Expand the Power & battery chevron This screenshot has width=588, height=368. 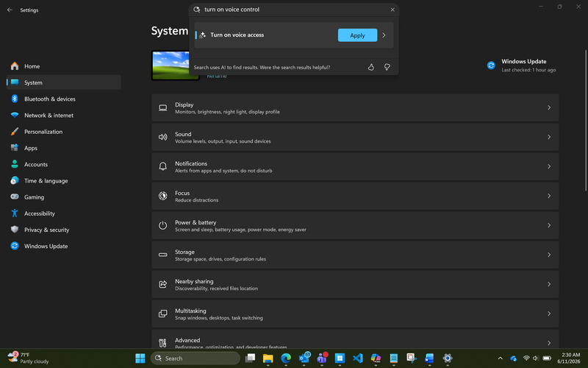click(x=549, y=225)
